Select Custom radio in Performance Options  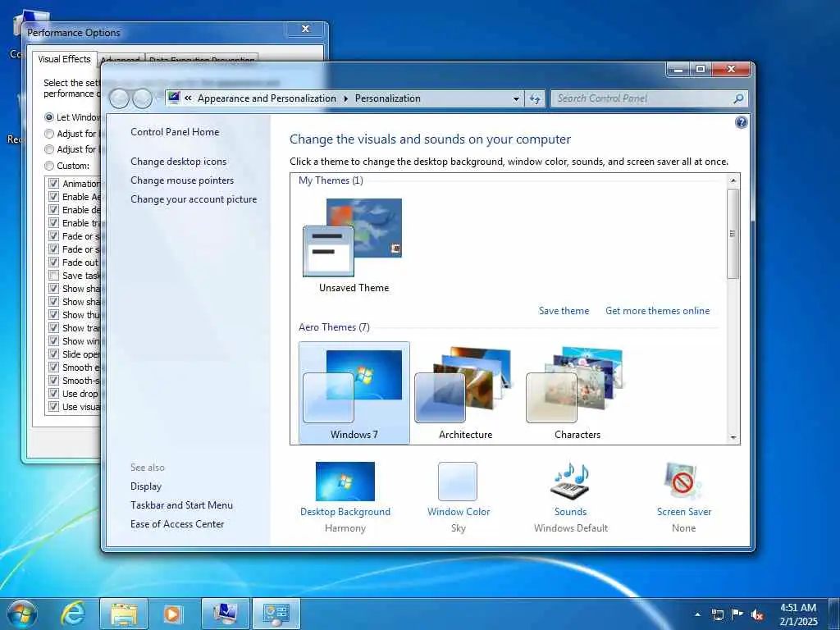coord(49,166)
